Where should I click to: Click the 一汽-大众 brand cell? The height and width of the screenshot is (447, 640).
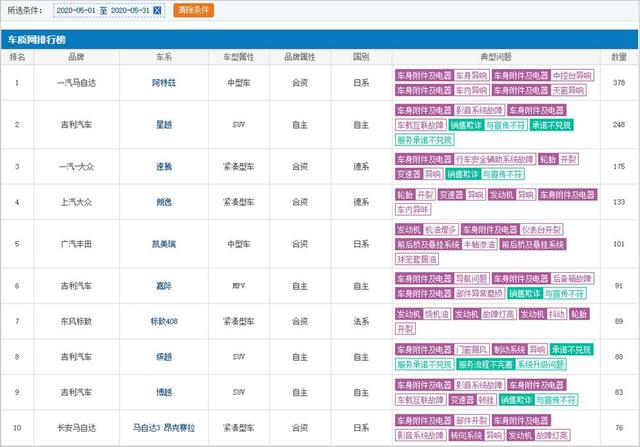(76, 167)
